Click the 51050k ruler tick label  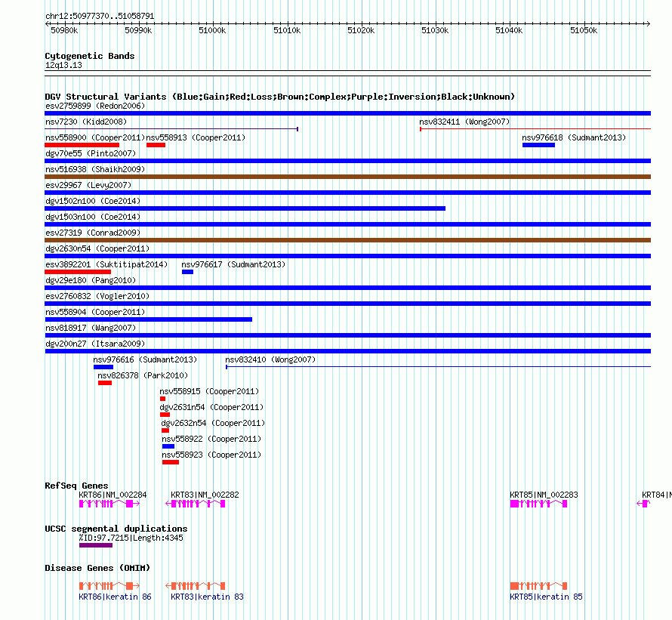(584, 30)
